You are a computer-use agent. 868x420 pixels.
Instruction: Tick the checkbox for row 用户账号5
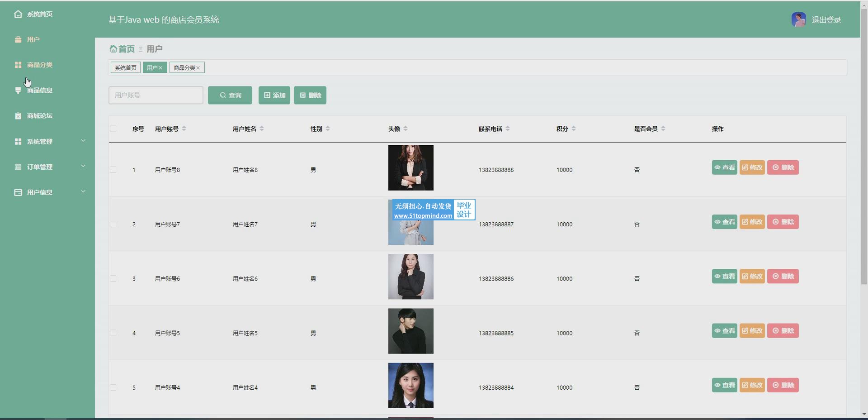pyautogui.click(x=113, y=333)
